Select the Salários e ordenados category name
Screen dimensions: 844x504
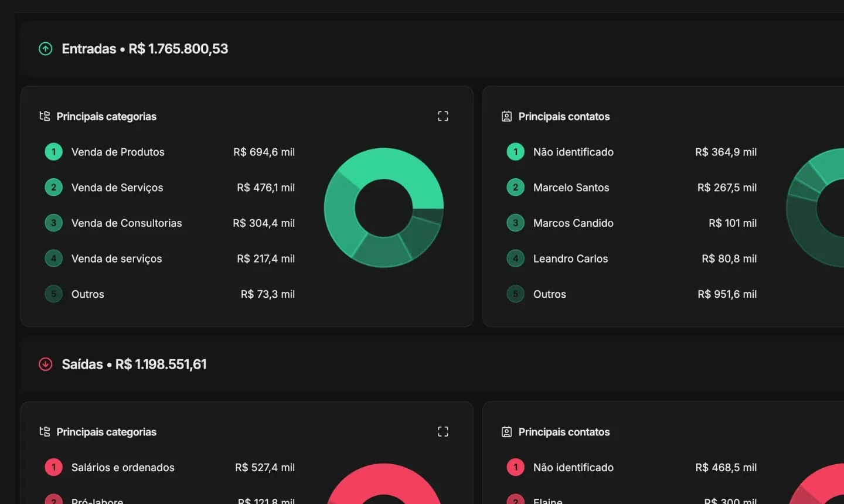123,467
